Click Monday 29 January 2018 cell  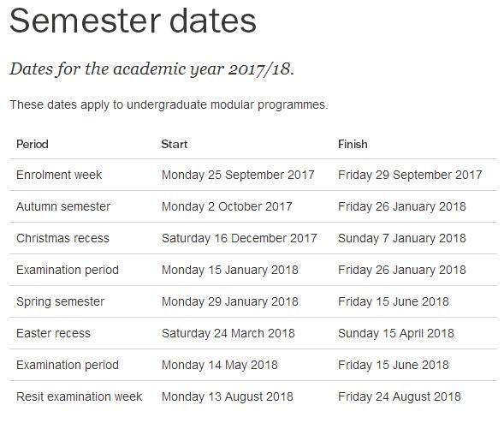point(230,301)
